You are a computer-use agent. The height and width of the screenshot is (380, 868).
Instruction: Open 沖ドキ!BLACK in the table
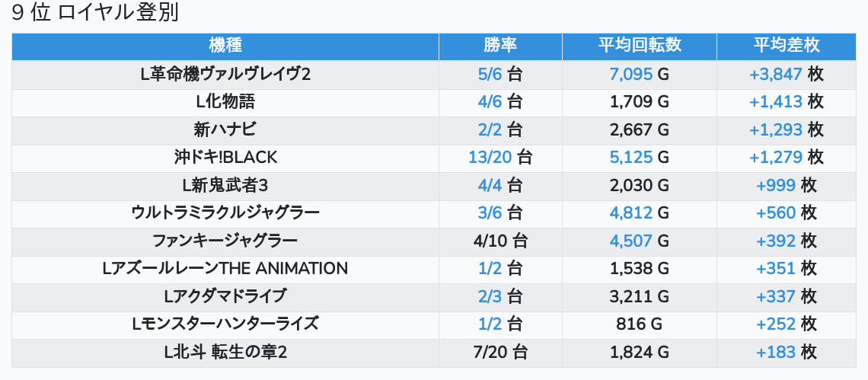[225, 158]
